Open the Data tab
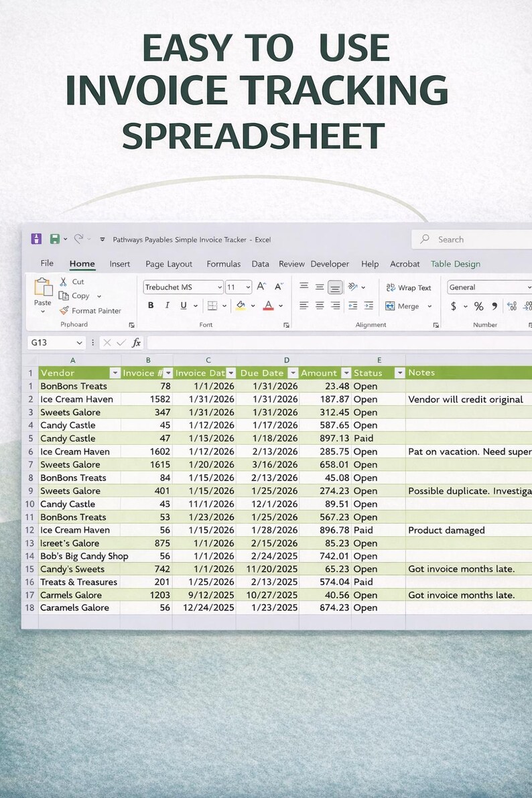 tap(260, 263)
